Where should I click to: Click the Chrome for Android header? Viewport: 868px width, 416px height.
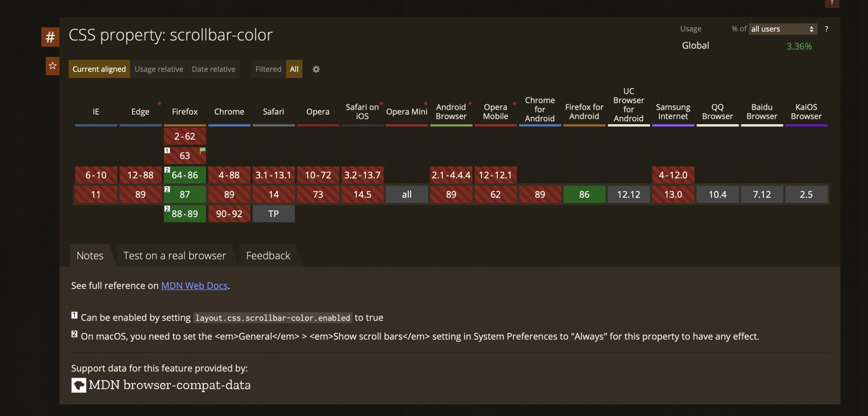tap(540, 109)
